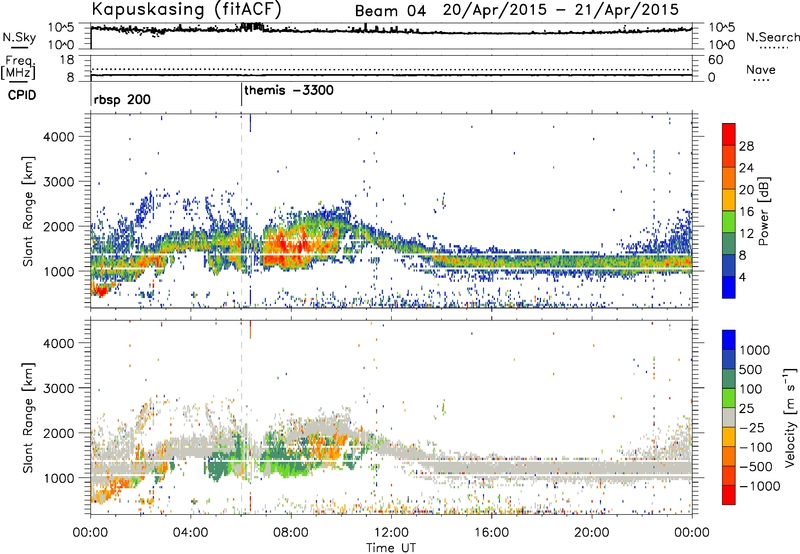
Task: Click the date range '20/Apr/2015 - 21/Apr/2015'
Action: pos(561,10)
